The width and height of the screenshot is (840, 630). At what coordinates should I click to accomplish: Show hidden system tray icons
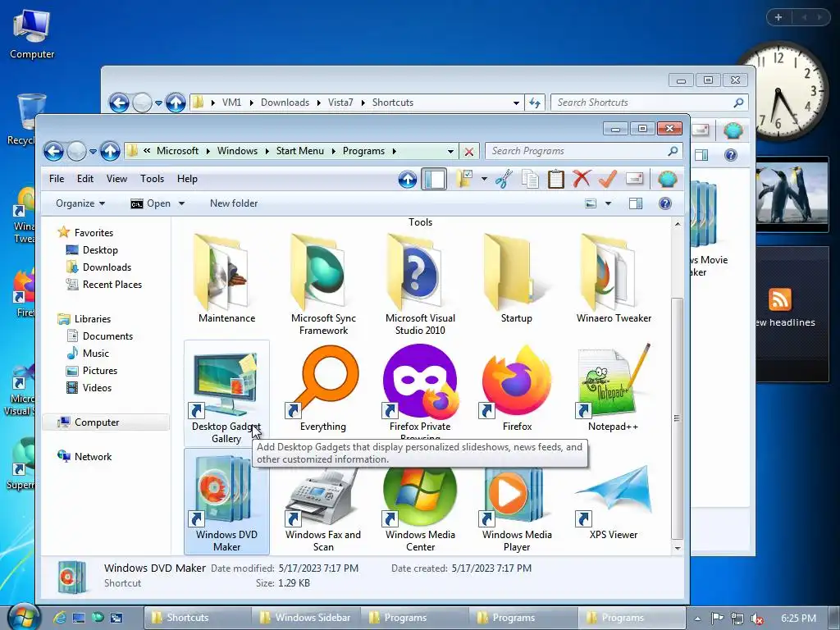click(697, 619)
